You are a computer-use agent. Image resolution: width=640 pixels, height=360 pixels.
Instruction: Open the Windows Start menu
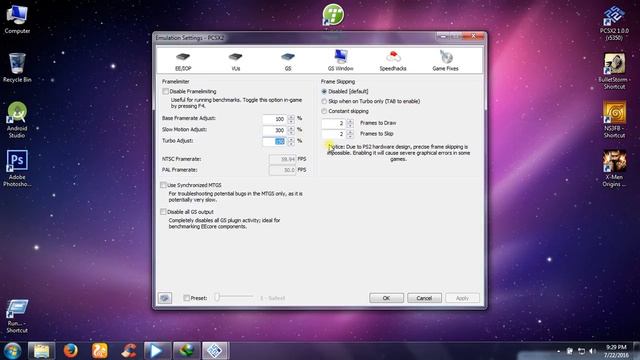12,351
